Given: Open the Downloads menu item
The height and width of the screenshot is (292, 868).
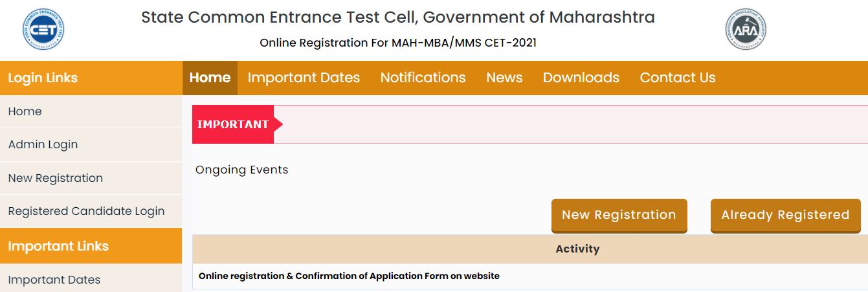Looking at the screenshot, I should (581, 78).
